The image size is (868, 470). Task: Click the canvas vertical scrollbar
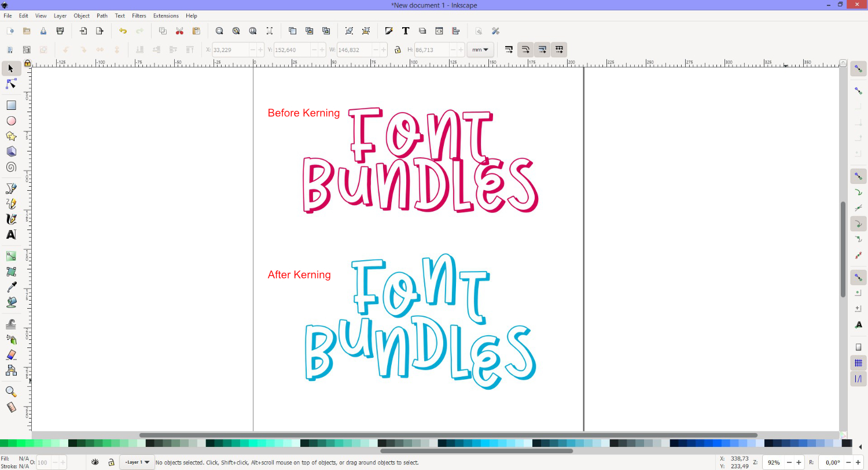point(843,249)
